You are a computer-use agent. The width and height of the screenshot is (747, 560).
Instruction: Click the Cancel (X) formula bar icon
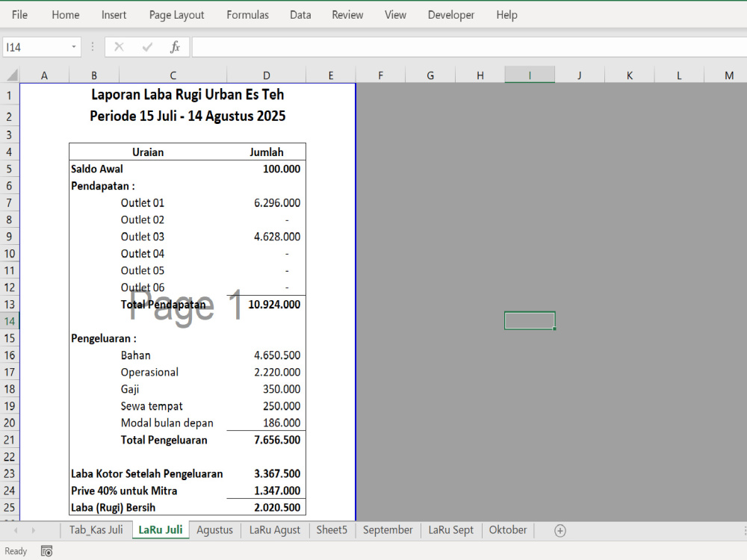pyautogui.click(x=119, y=47)
